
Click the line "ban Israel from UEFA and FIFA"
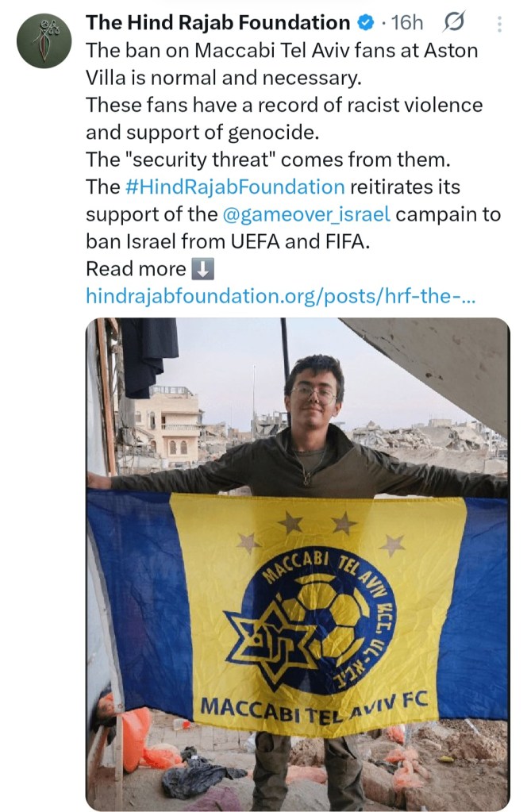point(228,241)
